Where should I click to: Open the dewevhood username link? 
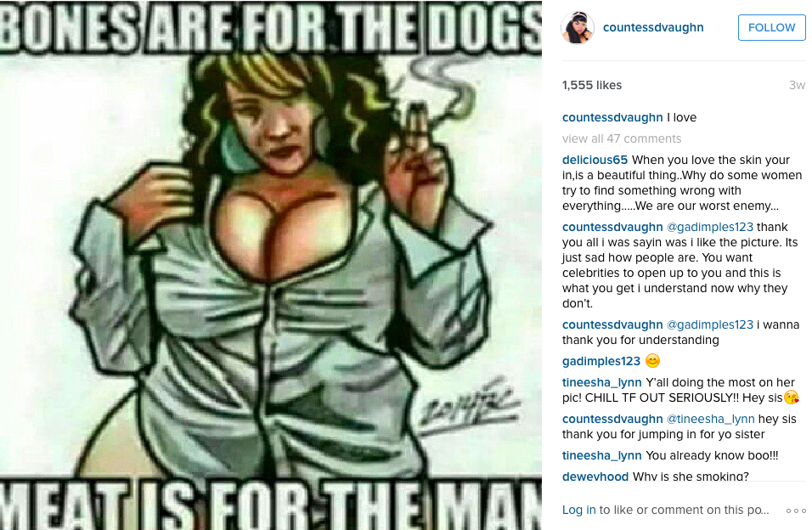tap(595, 476)
